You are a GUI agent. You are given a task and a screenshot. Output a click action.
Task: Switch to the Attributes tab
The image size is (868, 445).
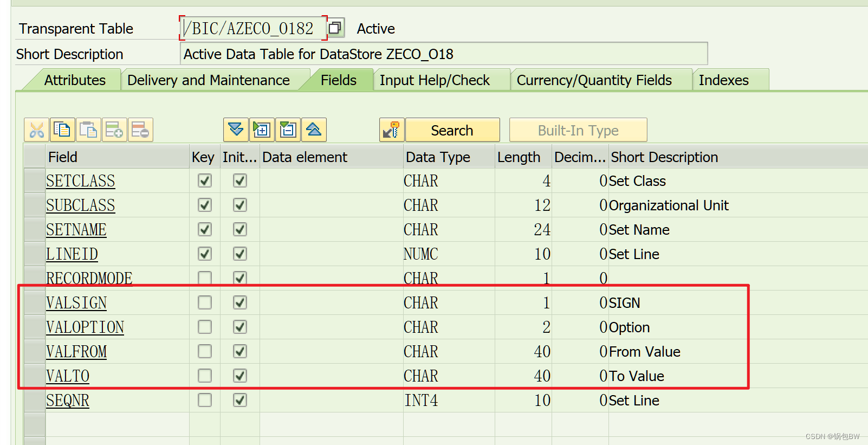[x=75, y=80]
